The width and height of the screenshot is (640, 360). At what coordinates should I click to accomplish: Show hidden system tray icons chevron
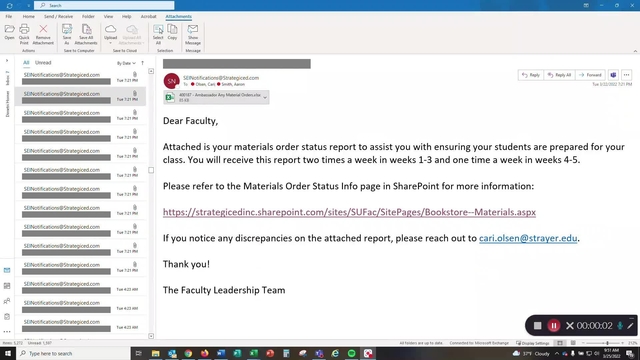557,353
